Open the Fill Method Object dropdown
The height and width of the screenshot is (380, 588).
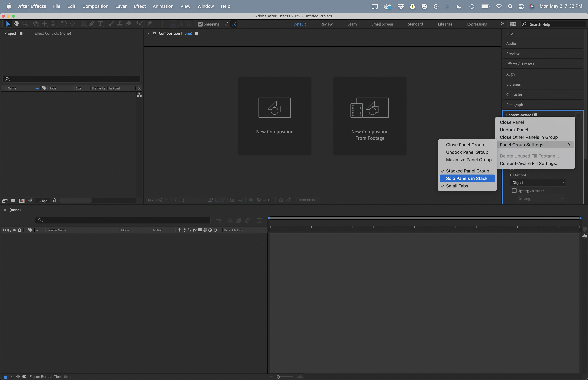click(537, 183)
